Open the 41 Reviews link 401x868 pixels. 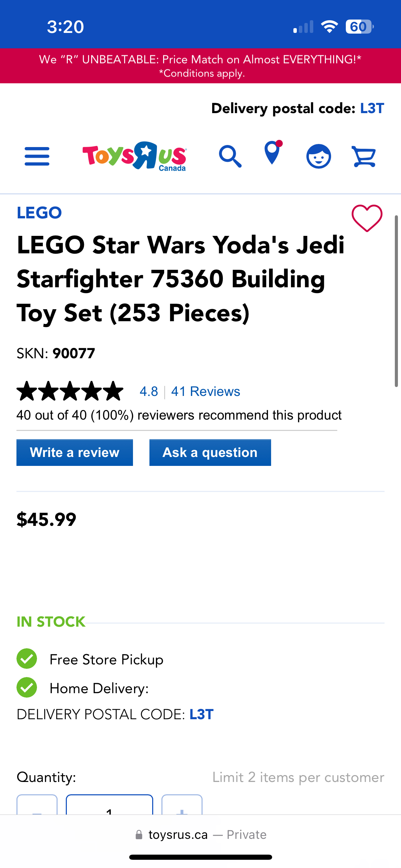pos(205,391)
